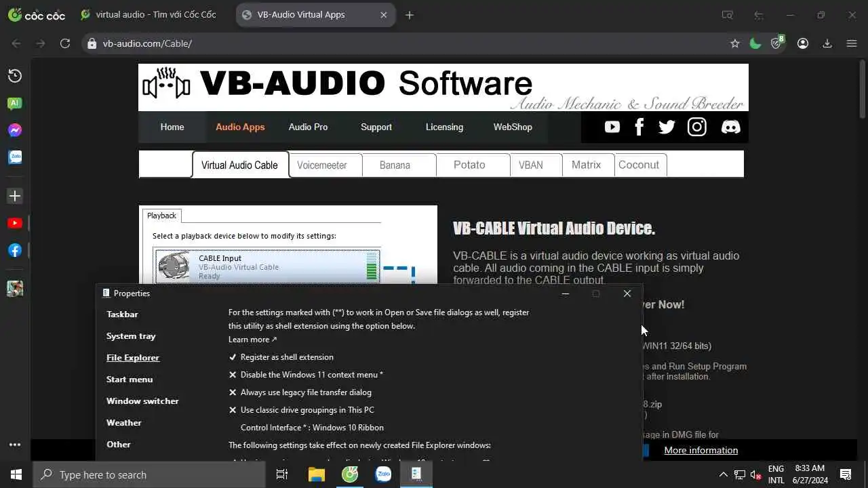Open the ad blocker shield icon with badge

pyautogui.click(x=777, y=43)
